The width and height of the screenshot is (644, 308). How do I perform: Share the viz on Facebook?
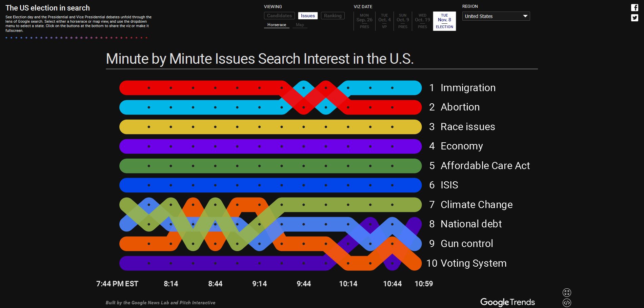click(x=635, y=8)
